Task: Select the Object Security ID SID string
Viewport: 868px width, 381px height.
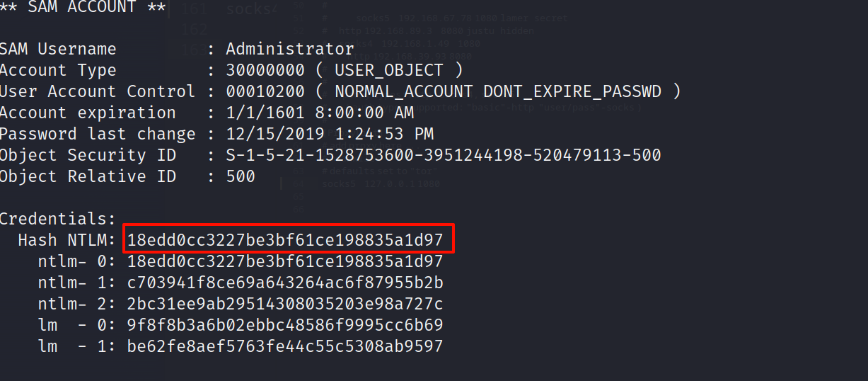Action: click(x=444, y=155)
